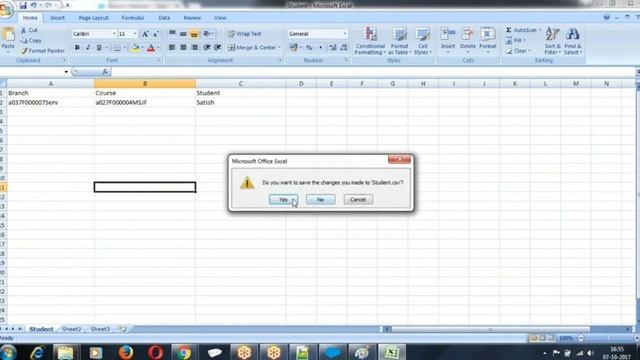
Task: Click the Wrap Text button
Action: pos(244,34)
